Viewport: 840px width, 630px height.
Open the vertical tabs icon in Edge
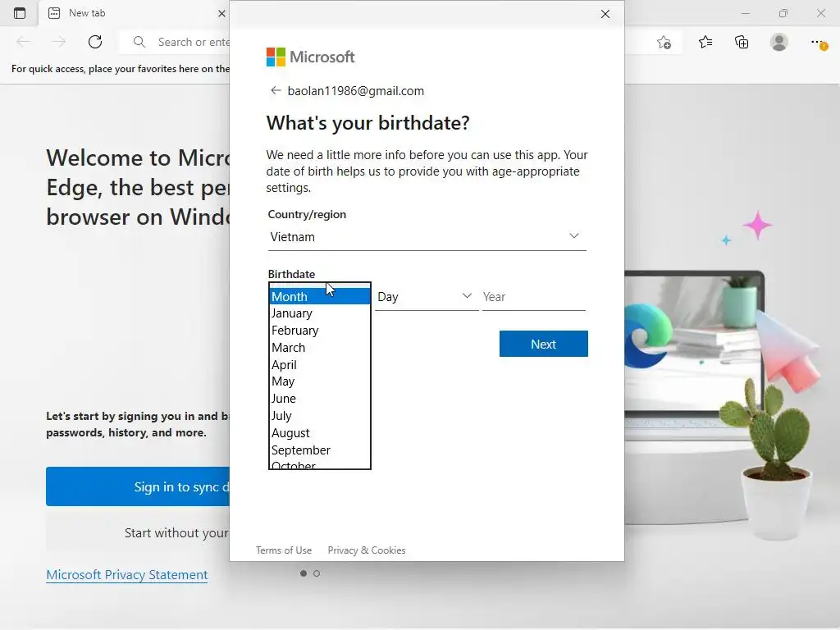click(x=20, y=13)
